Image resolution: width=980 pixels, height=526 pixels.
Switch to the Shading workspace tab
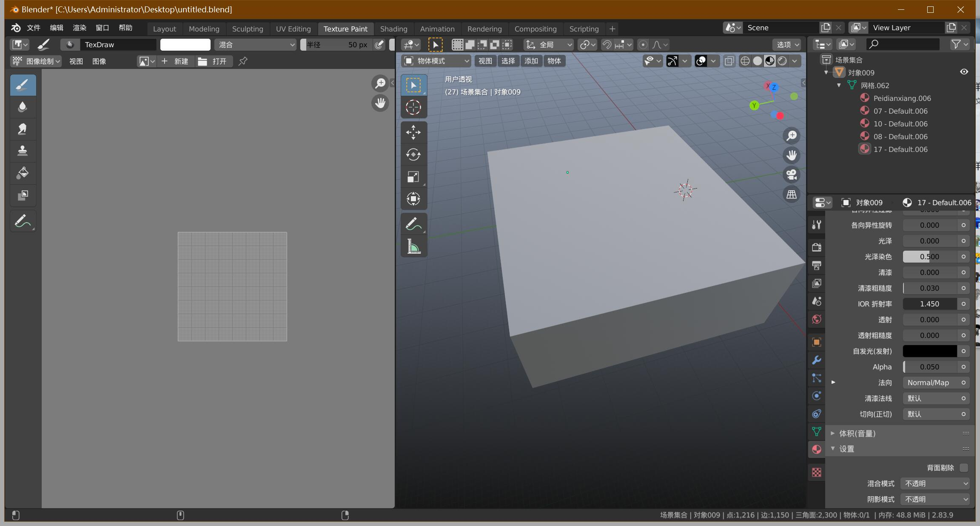click(x=393, y=29)
